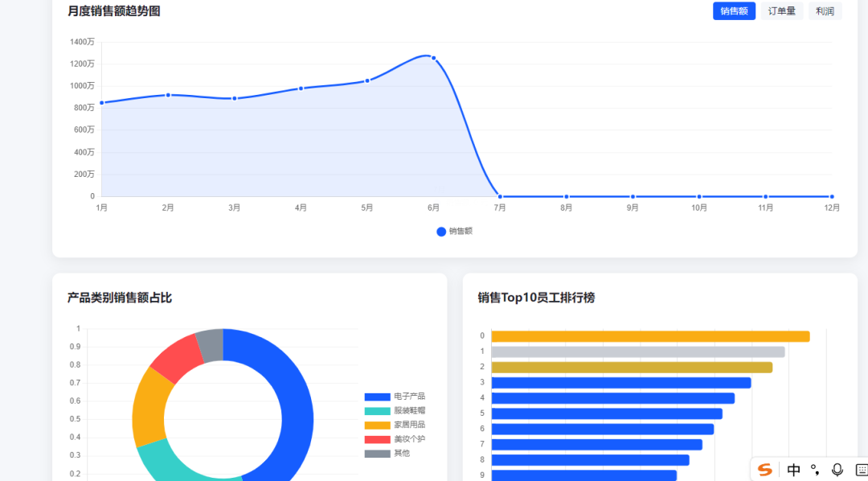Image resolution: width=868 pixels, height=481 pixels.
Task: Click the Sogou S logo icon
Action: tap(765, 470)
